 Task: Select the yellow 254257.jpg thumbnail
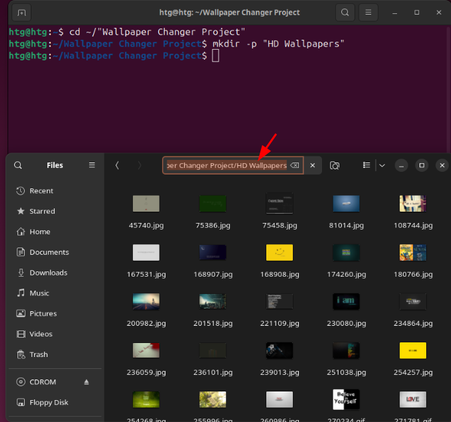tap(413, 350)
